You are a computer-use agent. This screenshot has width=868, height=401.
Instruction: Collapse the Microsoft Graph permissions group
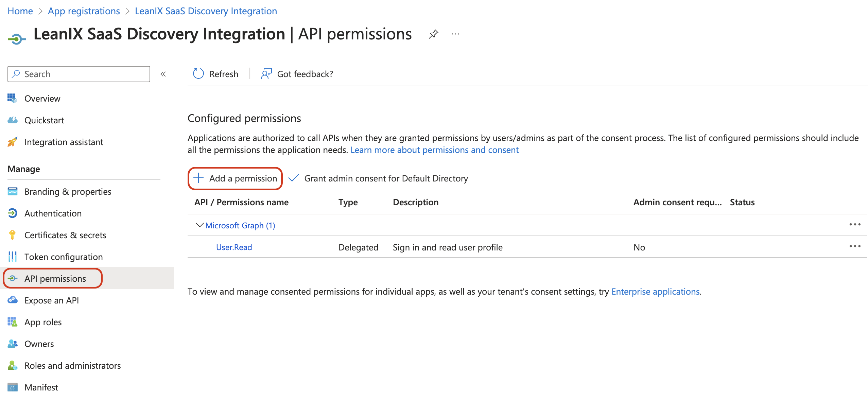click(x=199, y=225)
